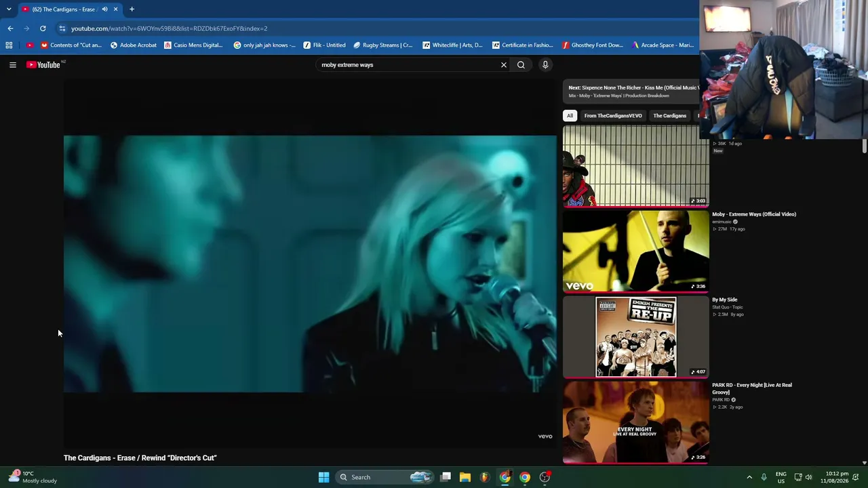The image size is (868, 488).
Task: Click the Chrome back arrow
Action: pyautogui.click(x=10, y=28)
